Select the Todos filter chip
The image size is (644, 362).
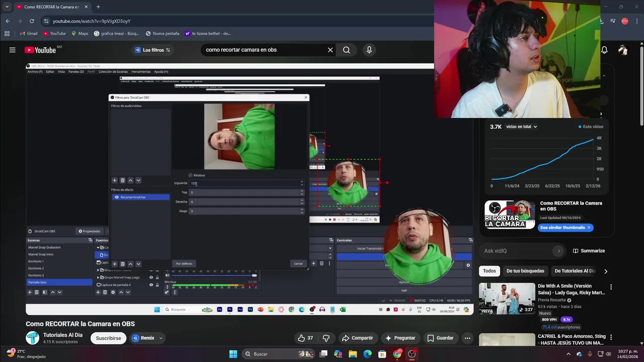point(490,271)
